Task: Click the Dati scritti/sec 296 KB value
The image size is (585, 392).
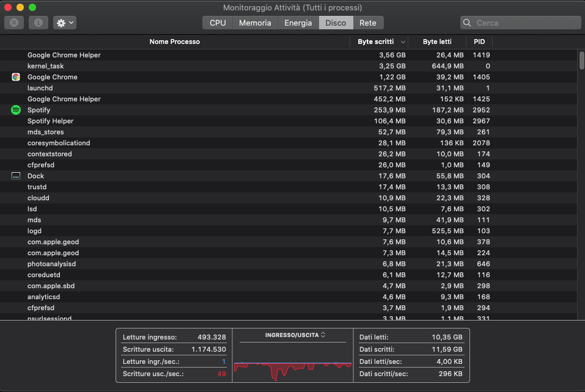Action: point(451,374)
